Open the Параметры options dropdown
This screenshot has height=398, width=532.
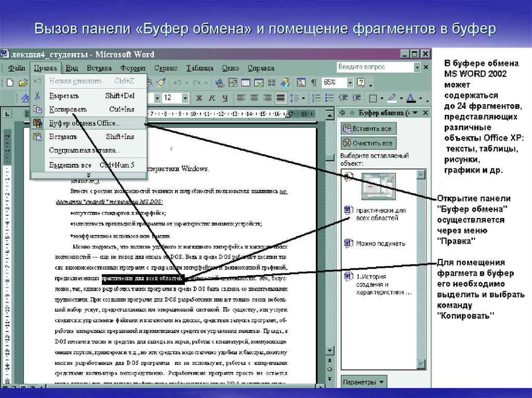tap(364, 382)
